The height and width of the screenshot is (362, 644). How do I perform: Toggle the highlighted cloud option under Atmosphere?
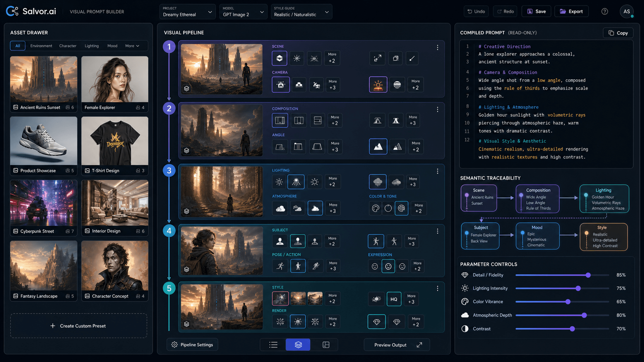[x=315, y=208]
